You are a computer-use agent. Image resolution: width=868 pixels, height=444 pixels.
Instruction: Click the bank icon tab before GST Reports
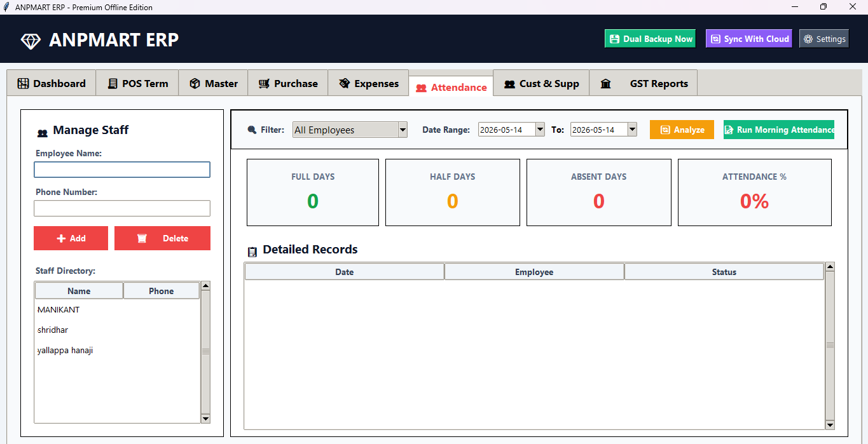click(605, 84)
